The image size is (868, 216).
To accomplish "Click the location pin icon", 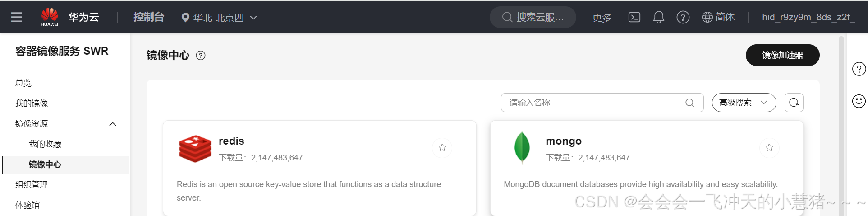I will click(185, 18).
